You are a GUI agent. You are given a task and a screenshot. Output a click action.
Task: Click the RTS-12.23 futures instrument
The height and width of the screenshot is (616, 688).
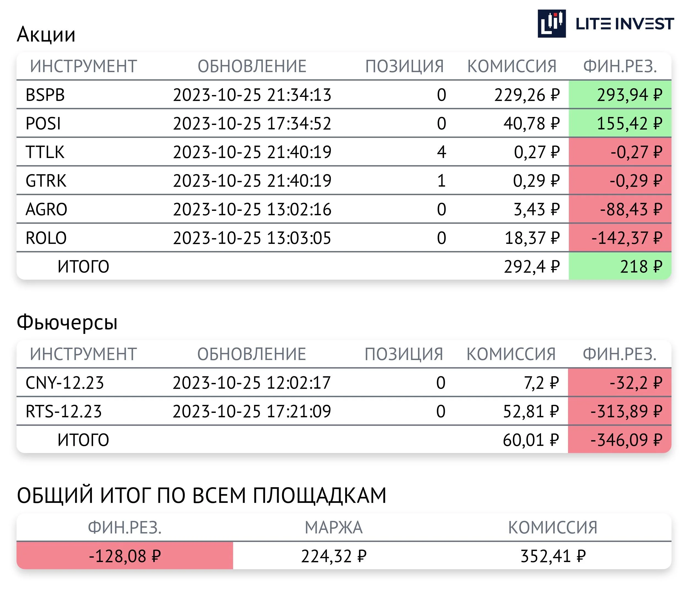point(64,411)
